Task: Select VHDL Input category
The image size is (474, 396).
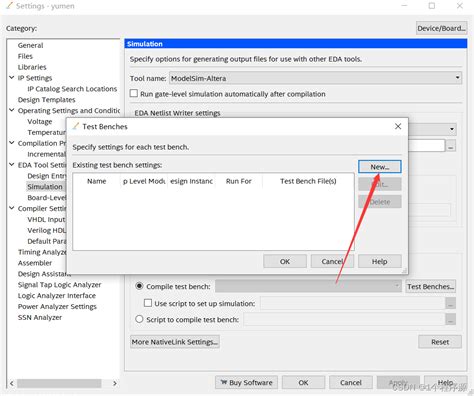Action: tap(46, 219)
